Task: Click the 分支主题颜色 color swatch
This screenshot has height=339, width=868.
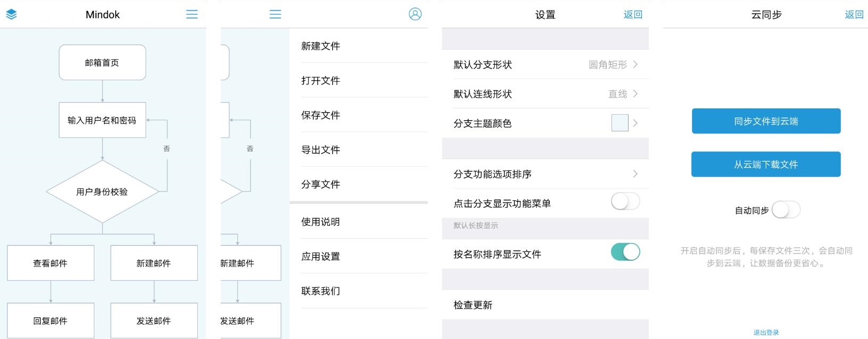Action: click(x=620, y=123)
